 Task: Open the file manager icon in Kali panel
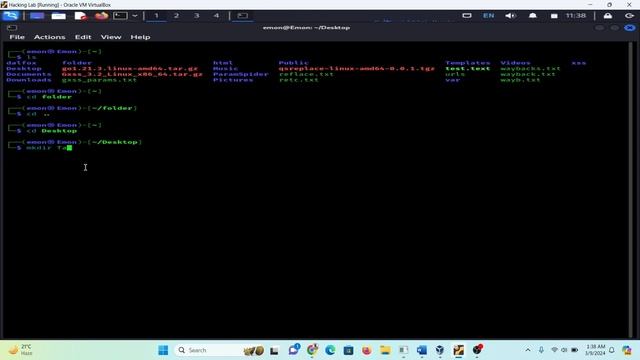tap(58, 16)
